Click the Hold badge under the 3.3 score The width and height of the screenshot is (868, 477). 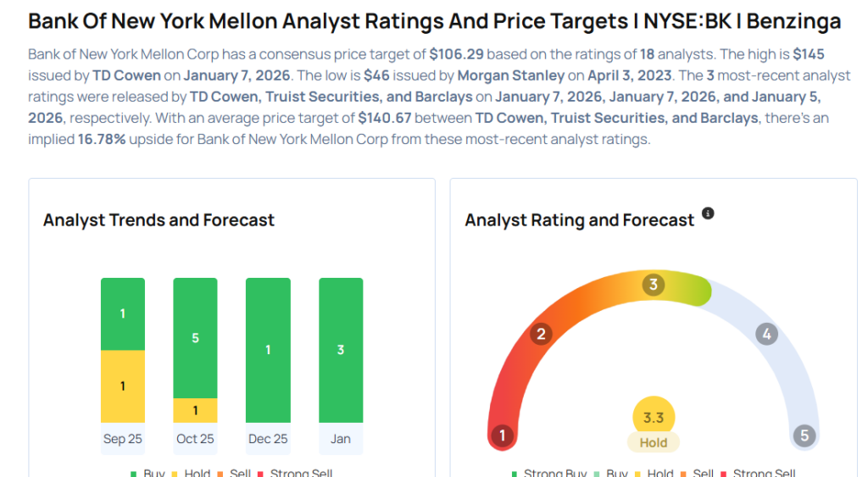coord(654,442)
